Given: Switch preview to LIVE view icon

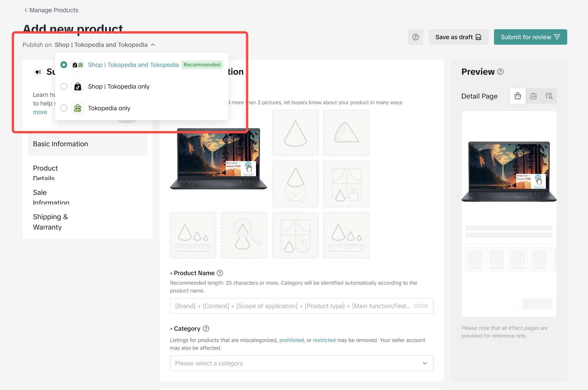Looking at the screenshot, I should [533, 96].
